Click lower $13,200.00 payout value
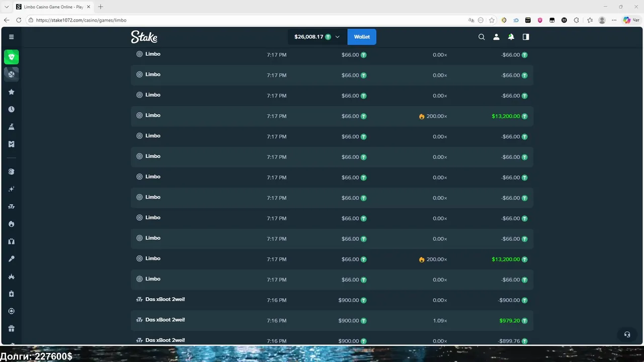The width and height of the screenshot is (644, 362). [x=506, y=259]
